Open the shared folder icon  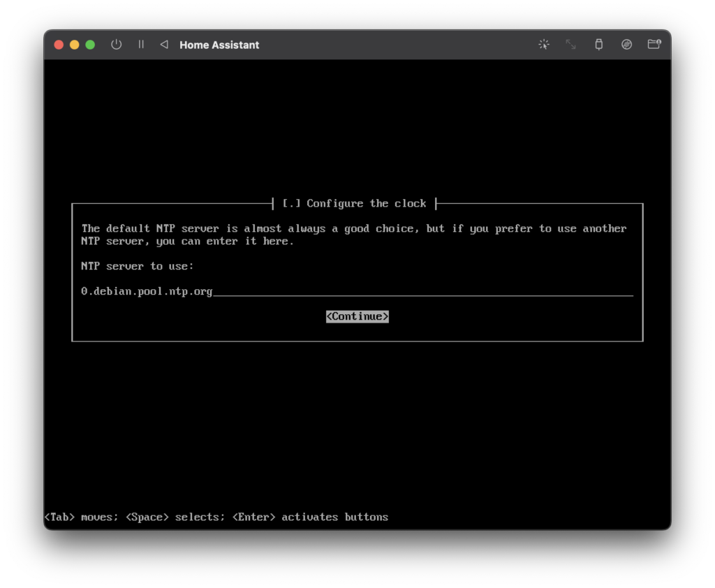pyautogui.click(x=654, y=44)
